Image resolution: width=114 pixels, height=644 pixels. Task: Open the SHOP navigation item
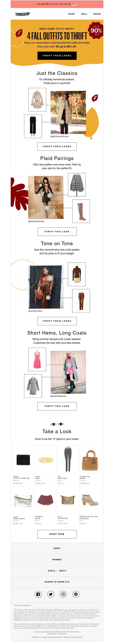tap(72, 14)
